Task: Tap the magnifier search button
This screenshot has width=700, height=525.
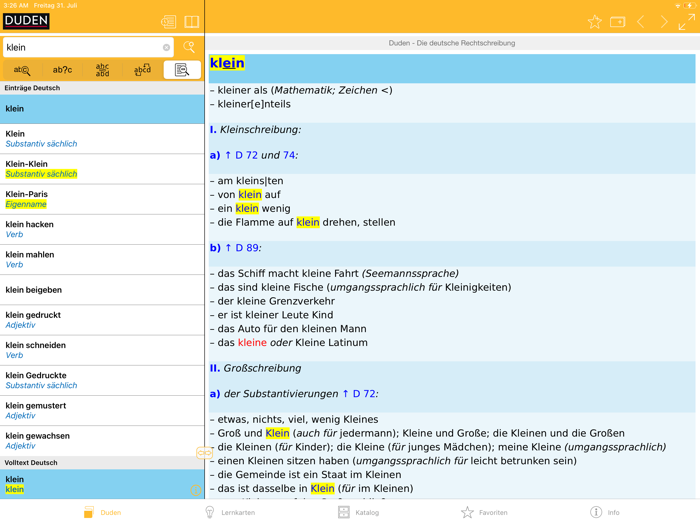Action: point(189,47)
